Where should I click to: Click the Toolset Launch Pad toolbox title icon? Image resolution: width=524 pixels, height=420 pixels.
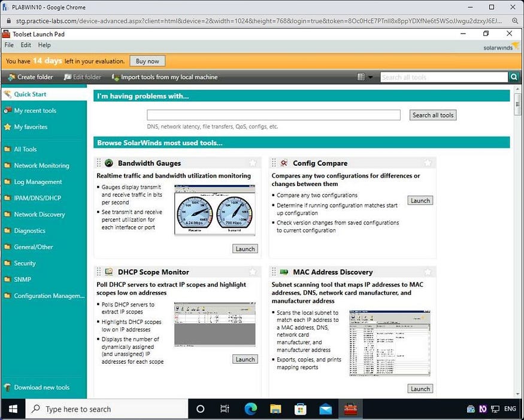pos(6,34)
